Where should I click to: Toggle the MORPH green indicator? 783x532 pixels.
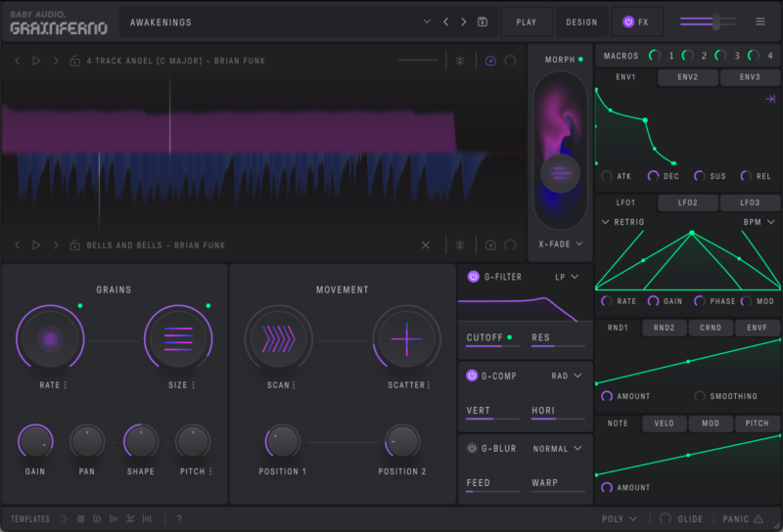coord(580,60)
